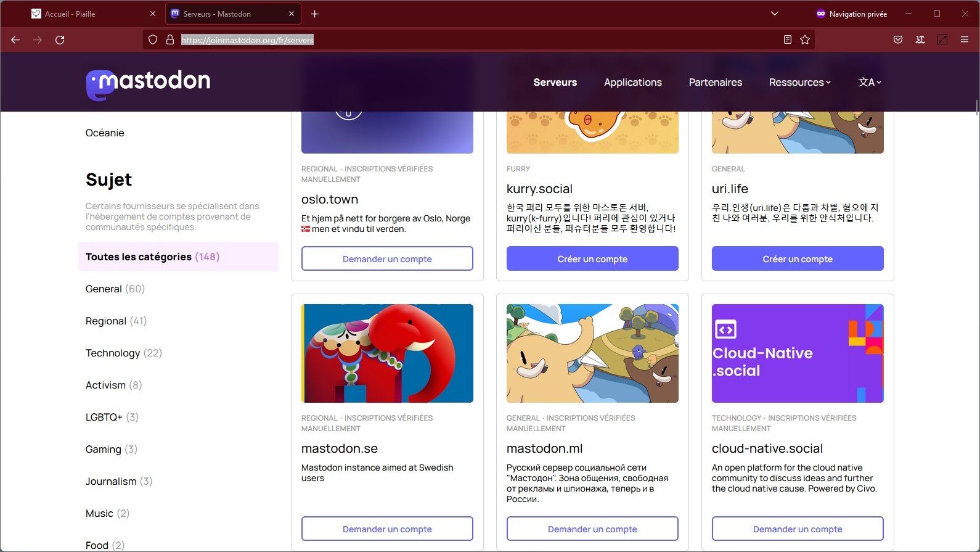
Task: Open the Partenaires navigation item
Action: pos(716,82)
